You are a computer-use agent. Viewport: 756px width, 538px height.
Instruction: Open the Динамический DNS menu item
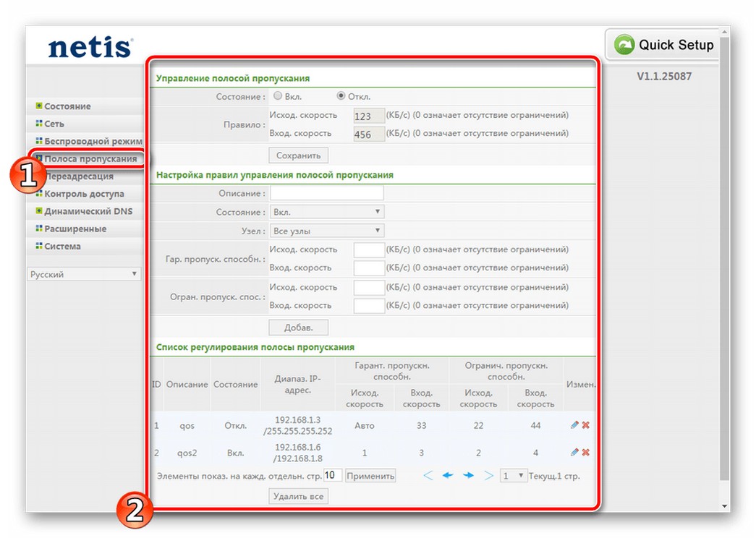click(88, 211)
